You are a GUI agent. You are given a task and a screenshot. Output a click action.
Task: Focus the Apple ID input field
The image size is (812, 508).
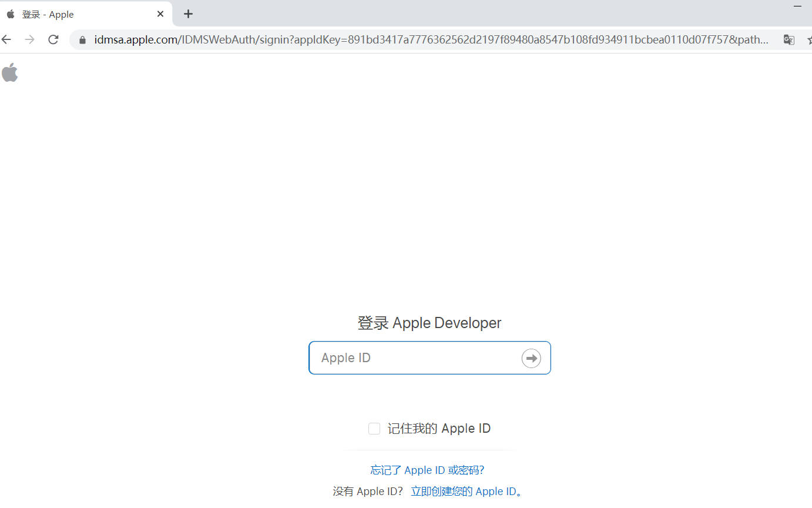pos(430,357)
